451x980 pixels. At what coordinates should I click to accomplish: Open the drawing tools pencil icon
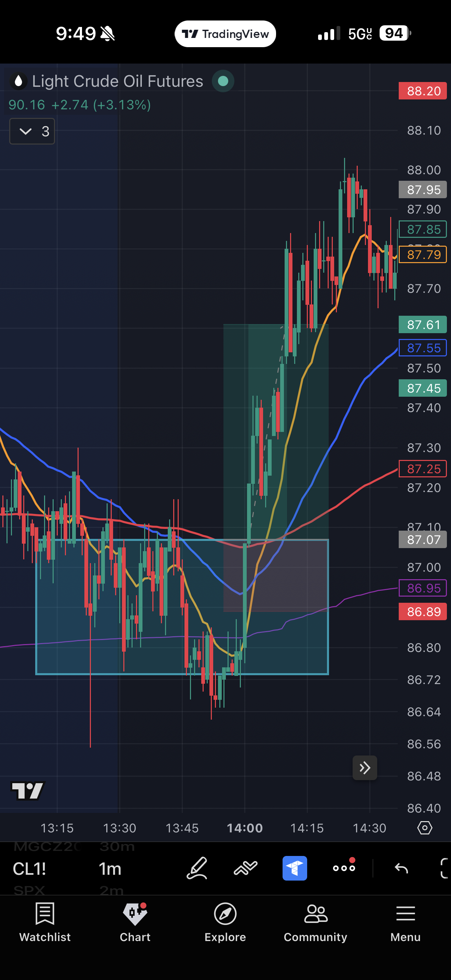coord(197,868)
